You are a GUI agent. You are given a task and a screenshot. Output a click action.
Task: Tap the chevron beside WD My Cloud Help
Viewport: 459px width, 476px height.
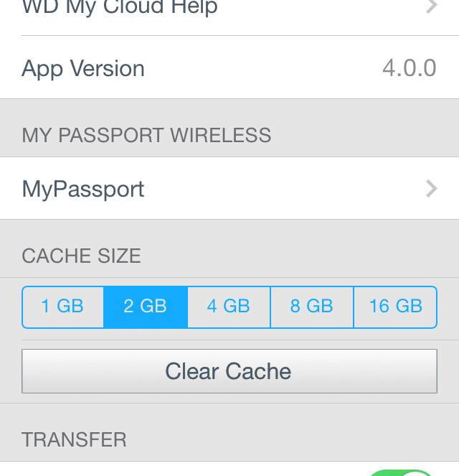point(432,6)
